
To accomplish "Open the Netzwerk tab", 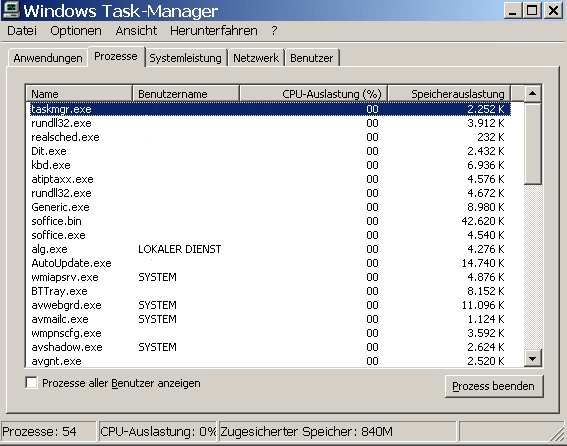I will 256,58.
